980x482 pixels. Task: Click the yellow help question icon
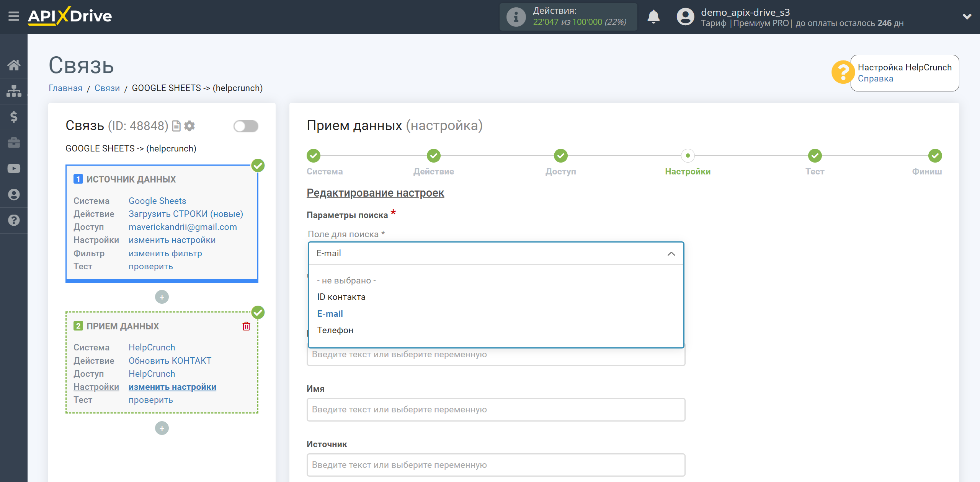point(843,72)
